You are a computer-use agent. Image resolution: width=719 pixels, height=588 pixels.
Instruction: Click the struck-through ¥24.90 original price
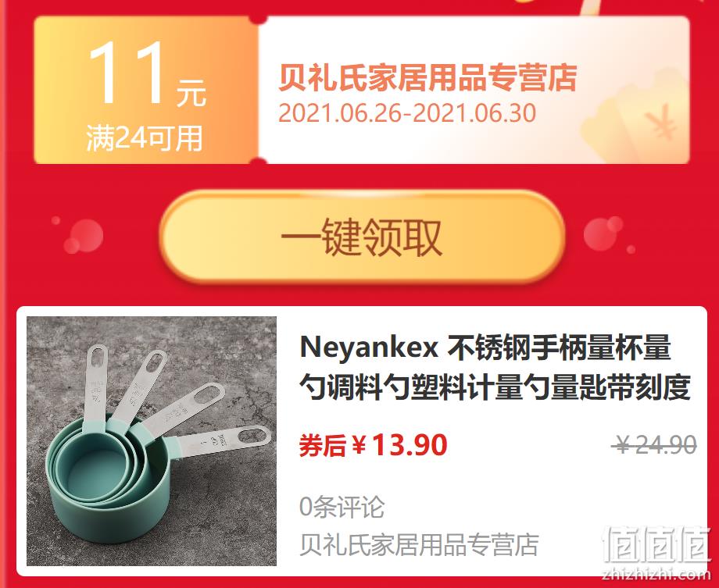654,444
